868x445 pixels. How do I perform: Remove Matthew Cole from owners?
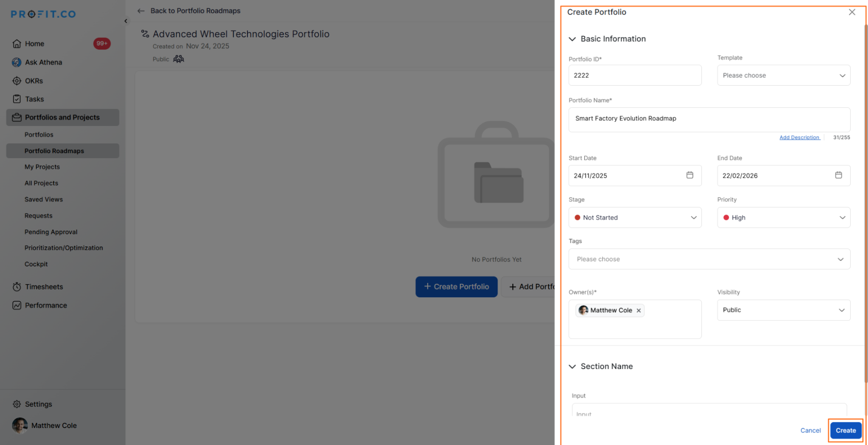point(639,311)
